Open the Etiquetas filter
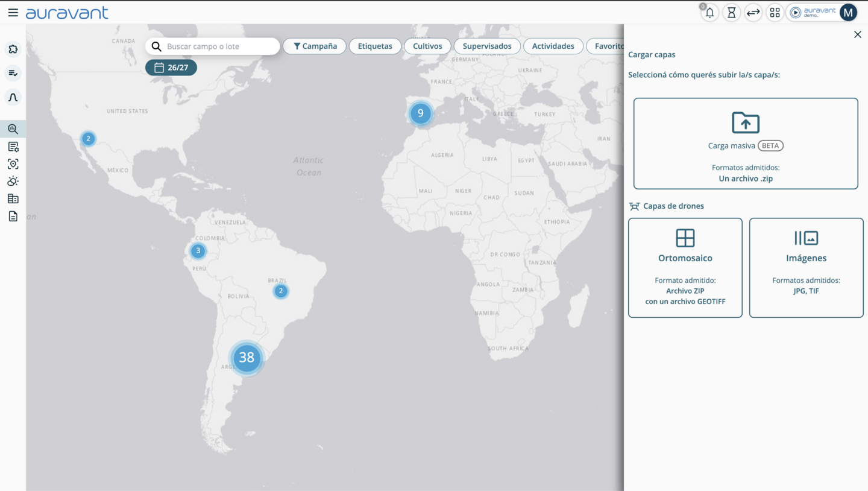This screenshot has height=491, width=868. pyautogui.click(x=375, y=46)
